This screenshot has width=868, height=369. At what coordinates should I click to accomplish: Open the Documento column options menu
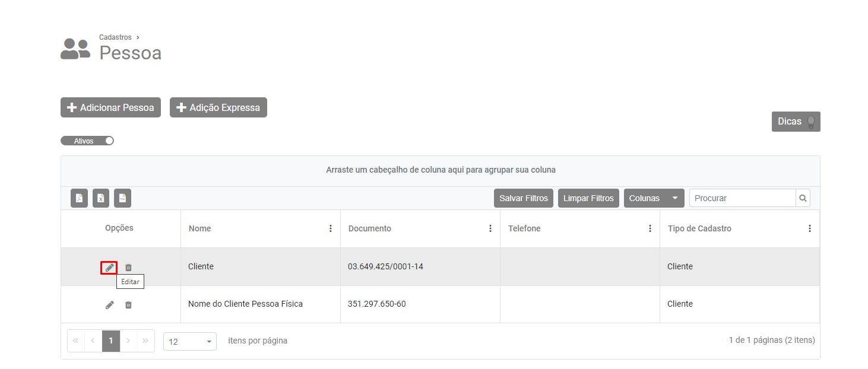(490, 228)
